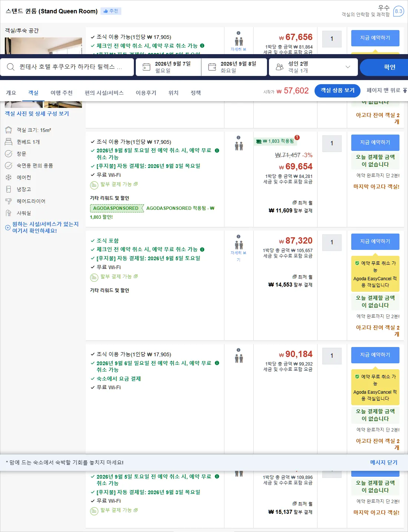Viewport: 408px width, 532px height.
Task: Click the ₩1,803 적용됨 coupon badge
Action: [x=276, y=141]
